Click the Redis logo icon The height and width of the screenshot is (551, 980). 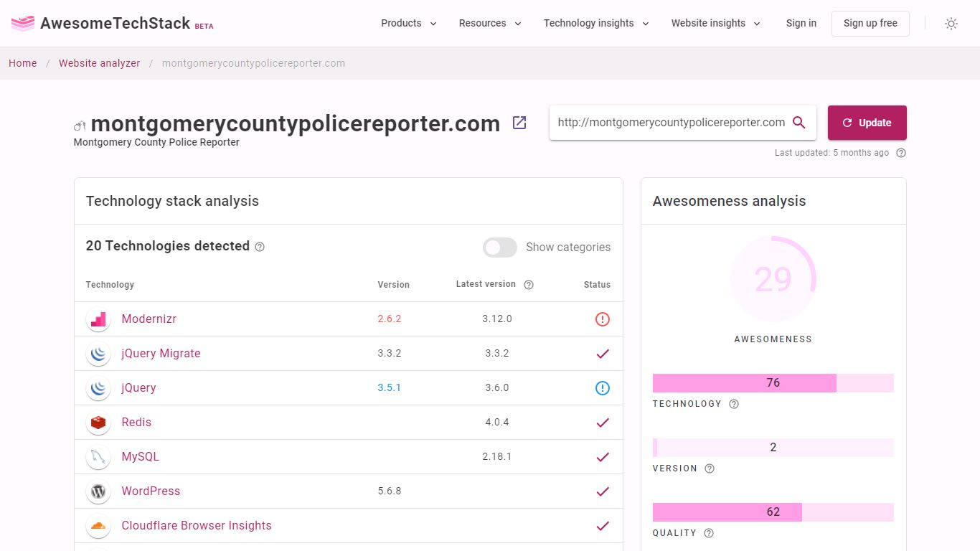click(x=98, y=423)
